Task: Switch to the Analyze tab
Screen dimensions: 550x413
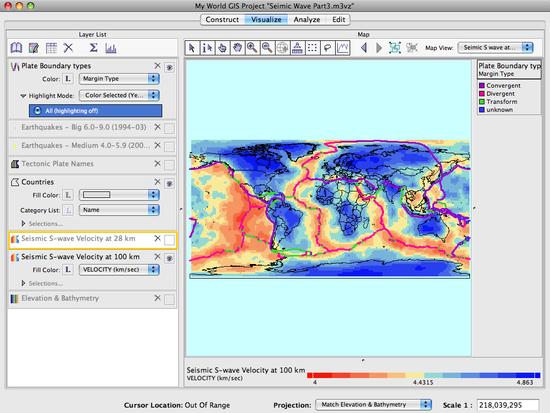Action: (x=307, y=20)
